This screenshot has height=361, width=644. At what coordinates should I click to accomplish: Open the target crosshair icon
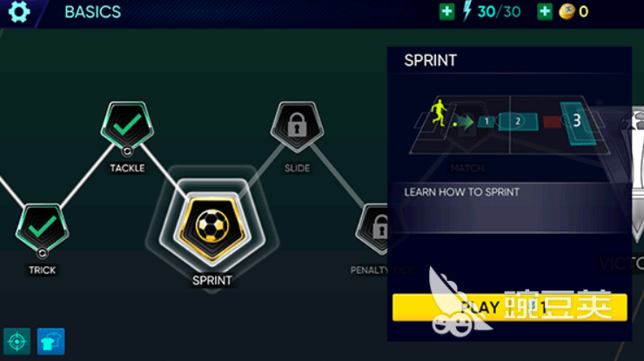(17, 341)
